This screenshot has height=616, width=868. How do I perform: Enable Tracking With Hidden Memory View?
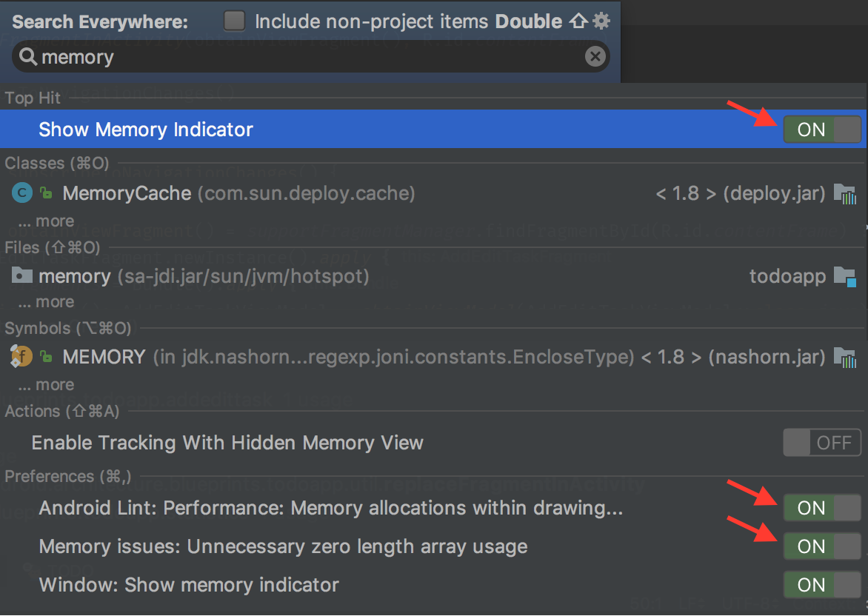click(822, 442)
